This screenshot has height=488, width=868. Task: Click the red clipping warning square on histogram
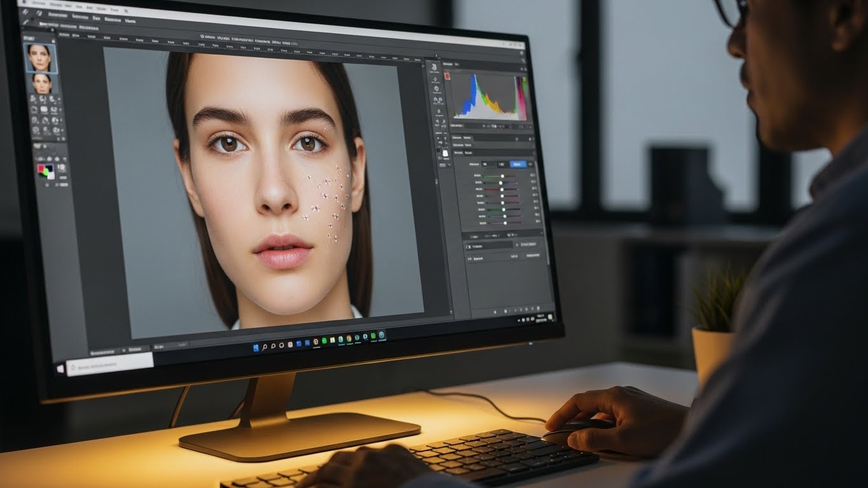click(447, 76)
